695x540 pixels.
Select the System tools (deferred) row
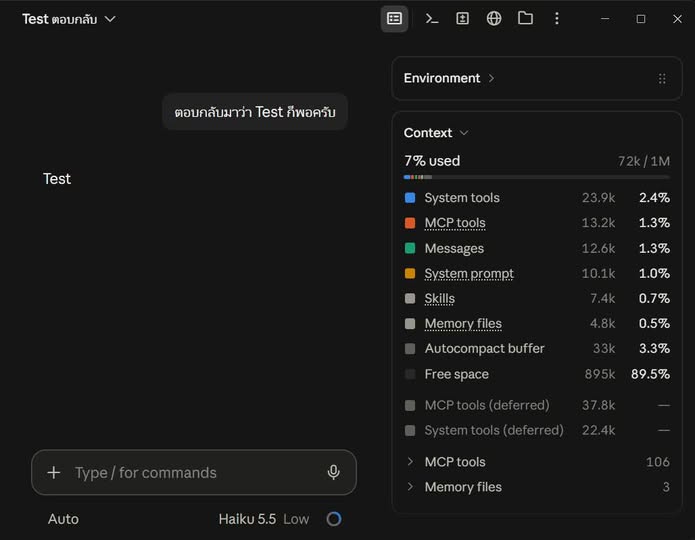tap(537, 430)
